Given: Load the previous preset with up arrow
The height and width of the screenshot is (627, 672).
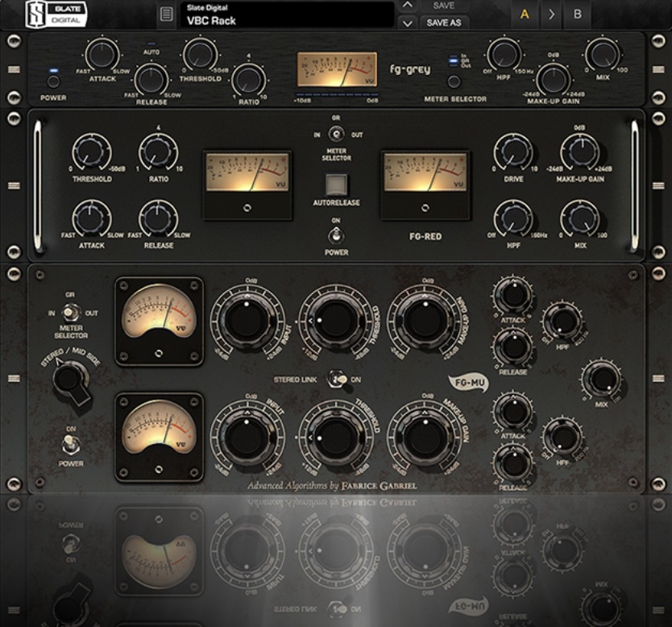Looking at the screenshot, I should (408, 6).
